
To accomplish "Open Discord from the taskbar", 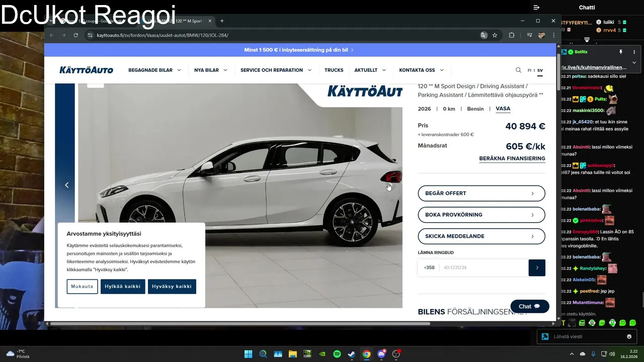I will 381,354.
